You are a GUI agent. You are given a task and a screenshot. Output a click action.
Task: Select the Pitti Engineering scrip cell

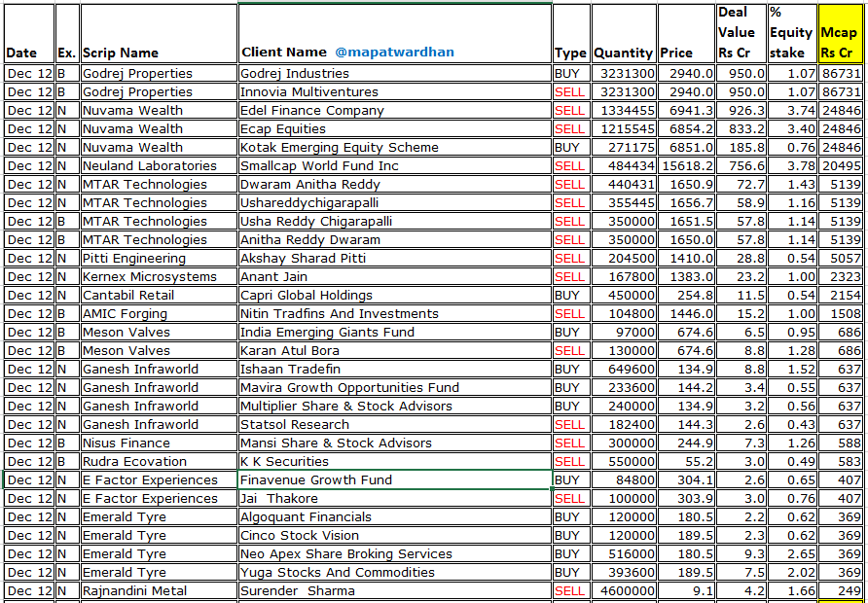159,259
